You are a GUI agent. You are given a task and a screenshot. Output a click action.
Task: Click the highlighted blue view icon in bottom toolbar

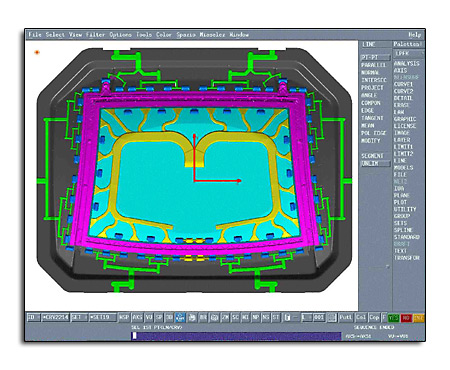(x=180, y=317)
